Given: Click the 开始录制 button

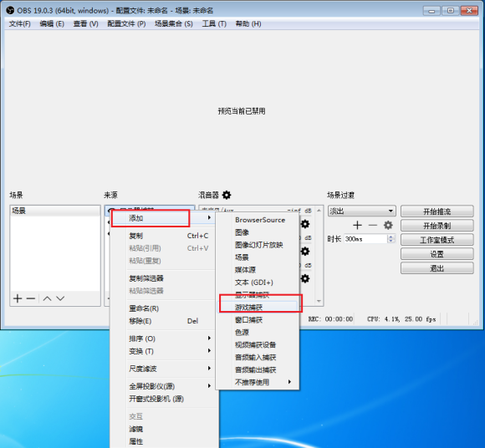Looking at the screenshot, I should 436,226.
